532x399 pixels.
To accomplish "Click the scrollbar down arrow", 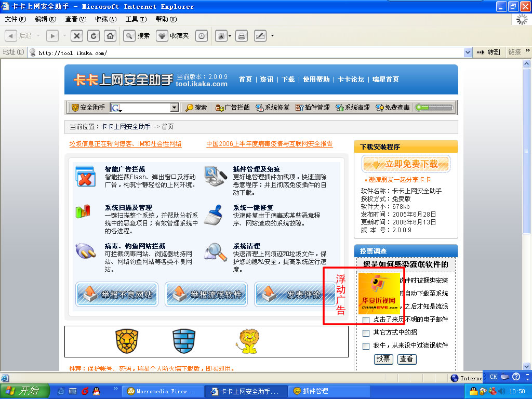I will (526, 366).
